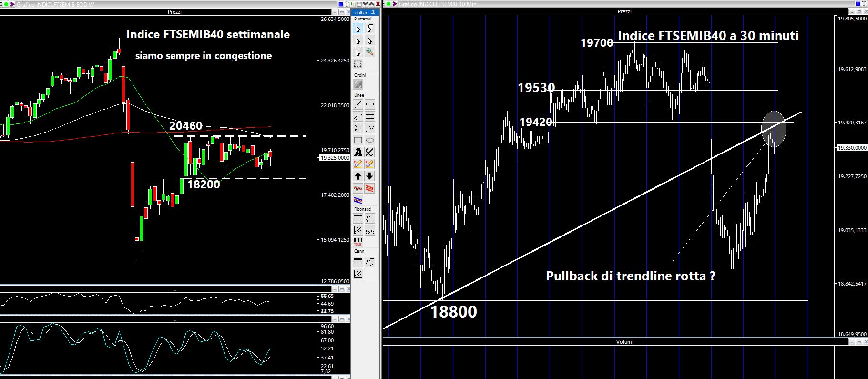
Task: Click the Prezzi header of weekly chart
Action: tap(174, 12)
